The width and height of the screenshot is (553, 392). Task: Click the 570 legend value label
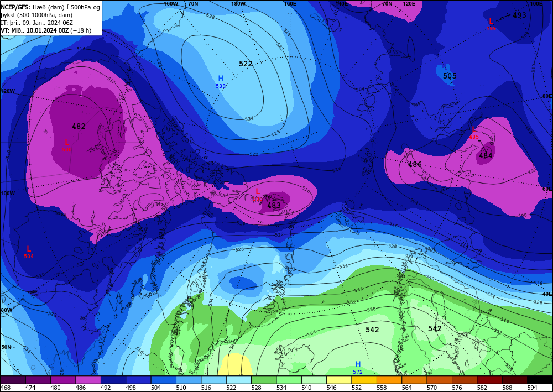432,388
